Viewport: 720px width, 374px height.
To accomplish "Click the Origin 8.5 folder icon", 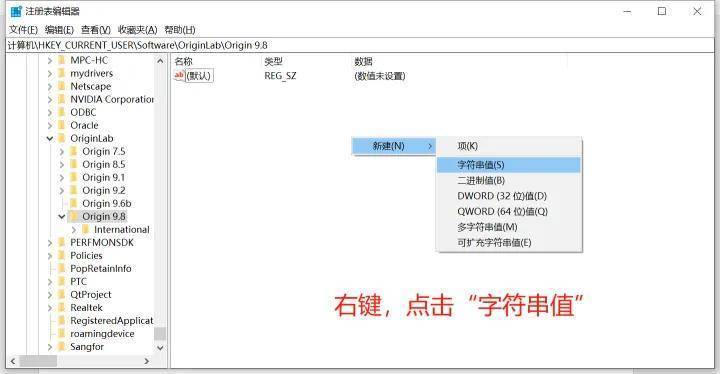I will (x=74, y=164).
